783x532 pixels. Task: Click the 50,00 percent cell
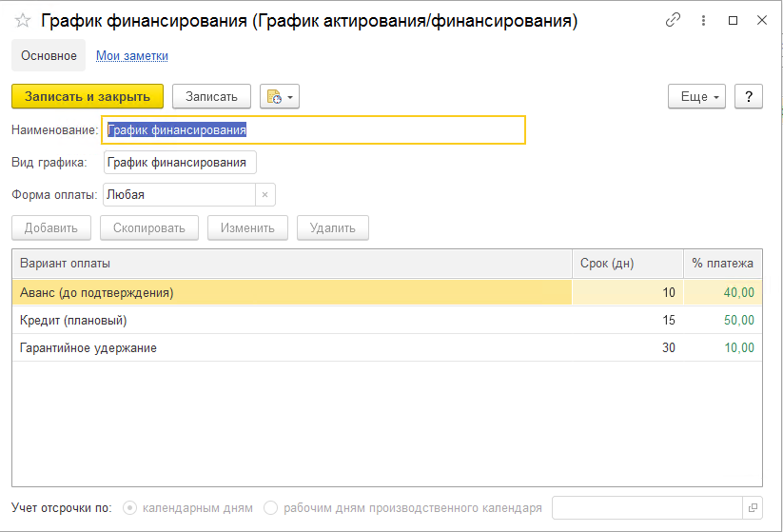click(x=722, y=320)
